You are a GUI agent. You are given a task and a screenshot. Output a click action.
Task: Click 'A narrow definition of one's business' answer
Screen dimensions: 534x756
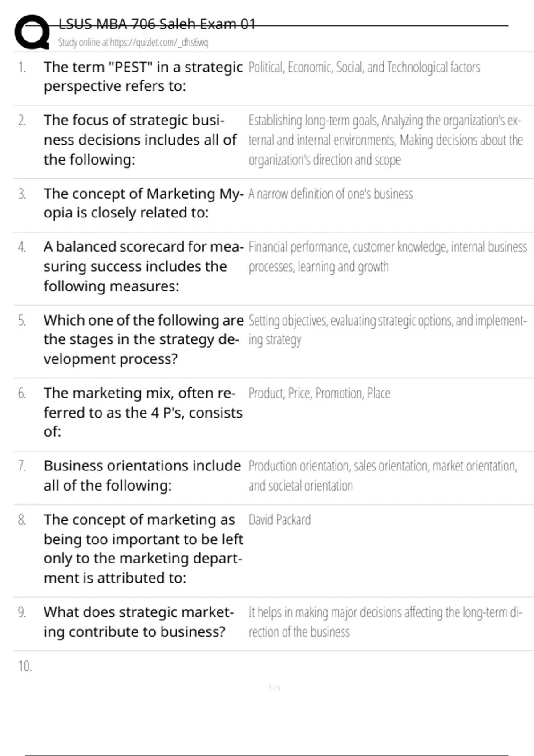(x=330, y=194)
